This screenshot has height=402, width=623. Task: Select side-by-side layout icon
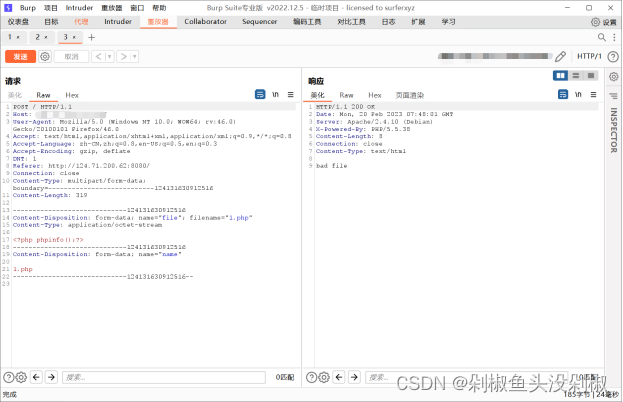point(560,75)
